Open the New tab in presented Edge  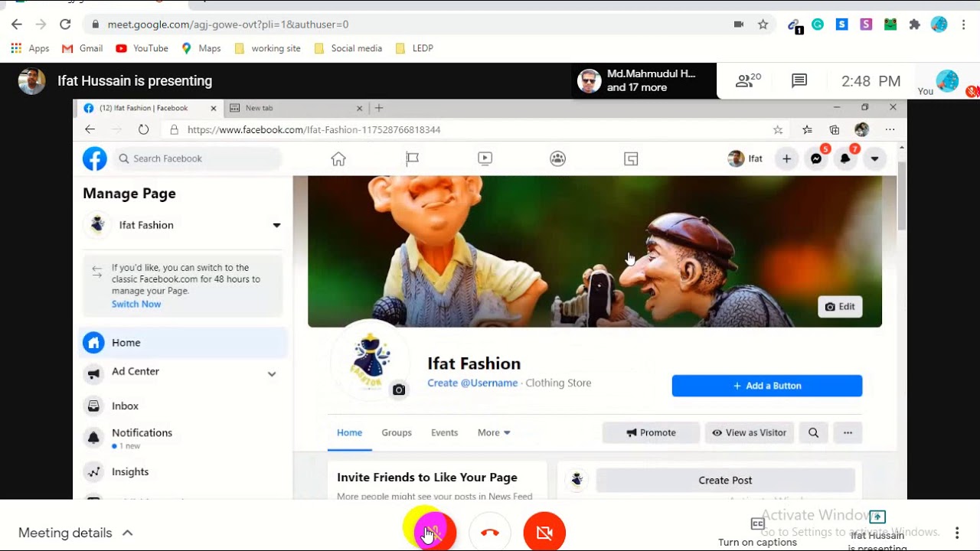297,108
